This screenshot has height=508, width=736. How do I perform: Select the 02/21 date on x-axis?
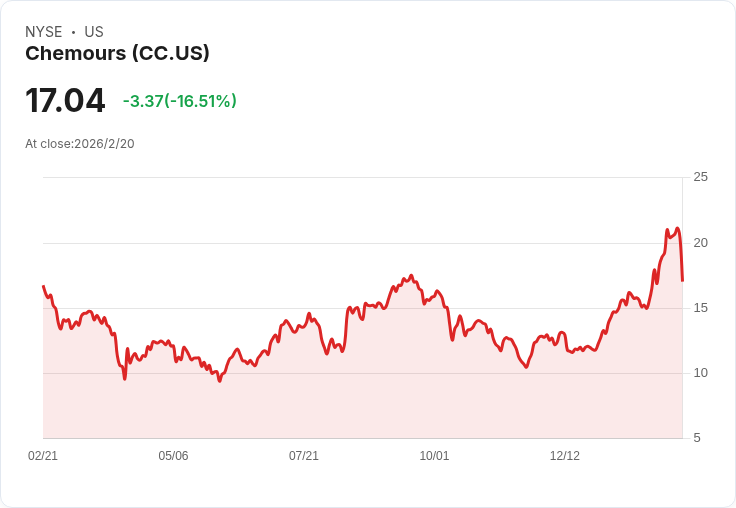click(x=43, y=456)
